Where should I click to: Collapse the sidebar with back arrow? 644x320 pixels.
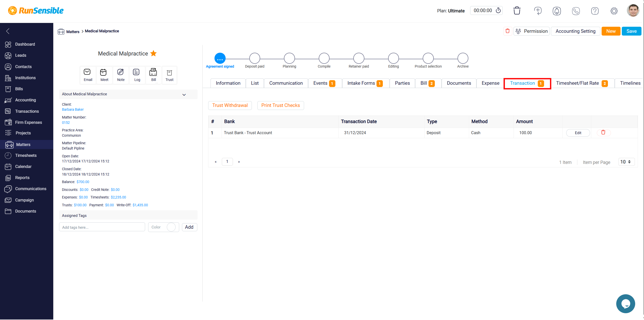tap(8, 31)
